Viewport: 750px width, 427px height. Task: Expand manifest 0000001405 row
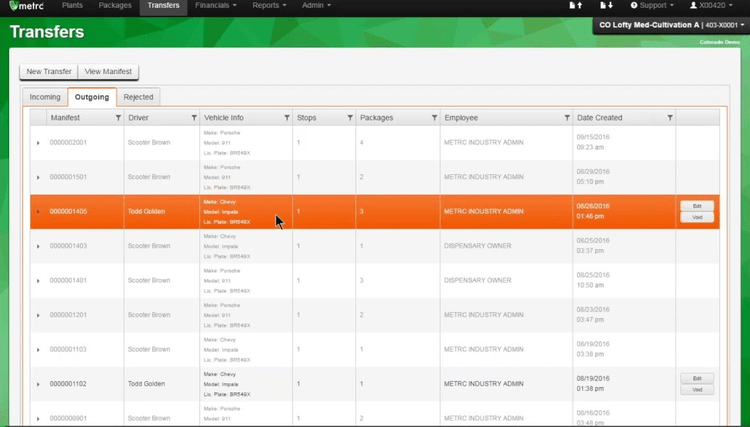(x=38, y=212)
